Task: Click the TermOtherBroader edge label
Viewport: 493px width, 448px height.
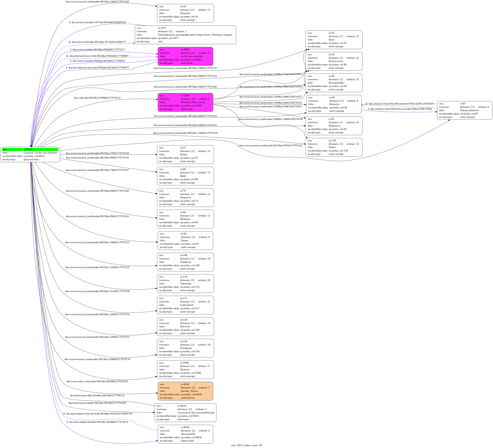Action: [x=400, y=104]
